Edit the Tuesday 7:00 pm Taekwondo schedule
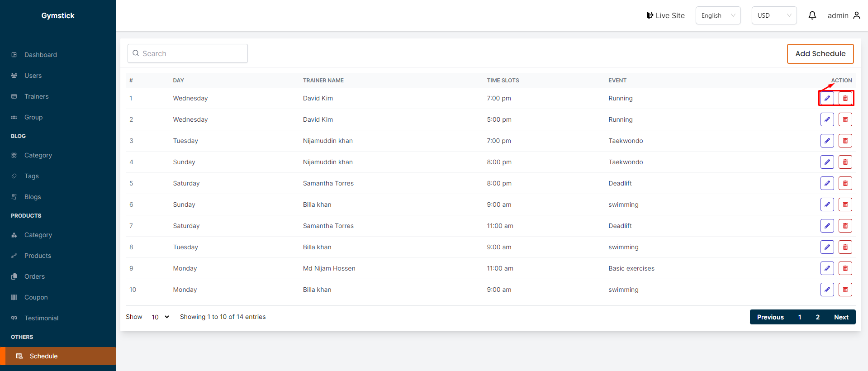 coord(827,141)
